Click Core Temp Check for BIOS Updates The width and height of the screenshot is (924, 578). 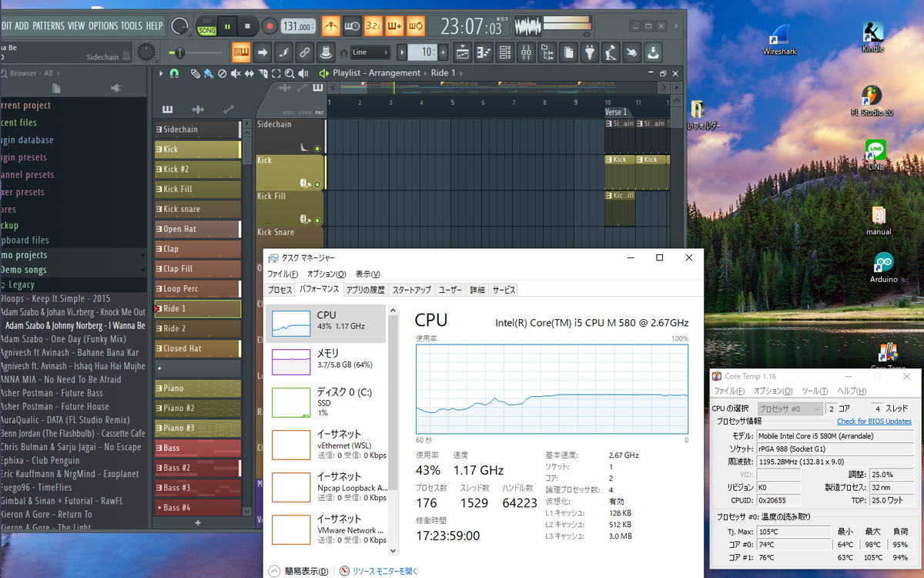point(874,422)
